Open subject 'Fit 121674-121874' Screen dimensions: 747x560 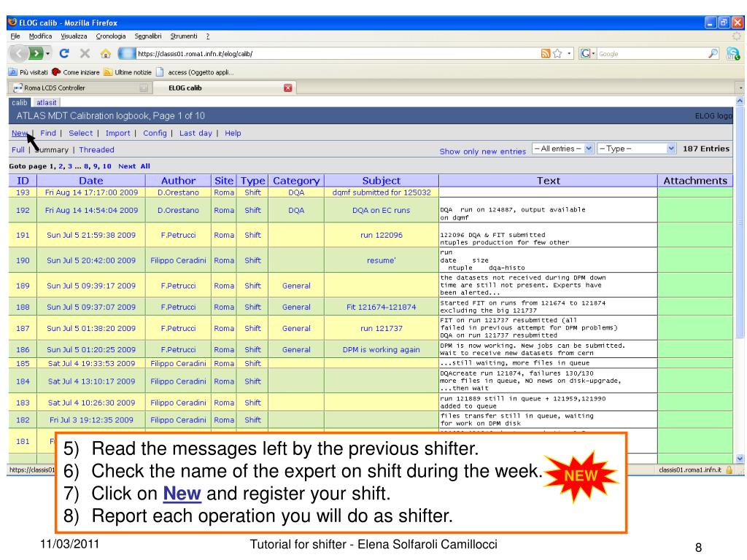pyautogui.click(x=381, y=307)
